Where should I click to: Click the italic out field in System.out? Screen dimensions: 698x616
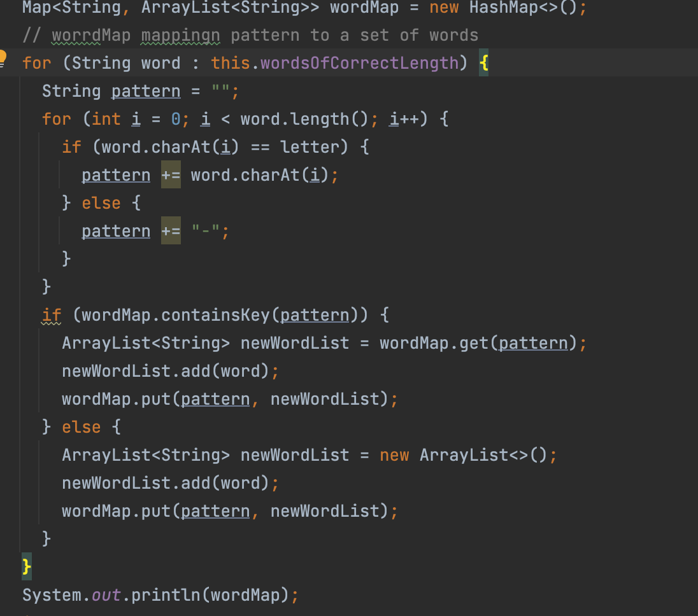[x=106, y=595]
